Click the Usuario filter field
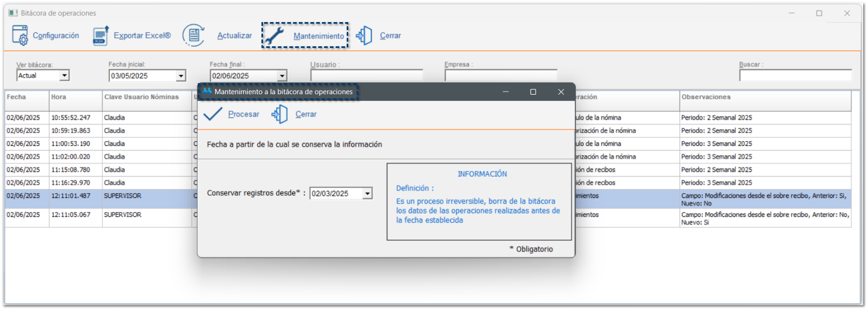The height and width of the screenshot is (310, 868). tap(367, 76)
